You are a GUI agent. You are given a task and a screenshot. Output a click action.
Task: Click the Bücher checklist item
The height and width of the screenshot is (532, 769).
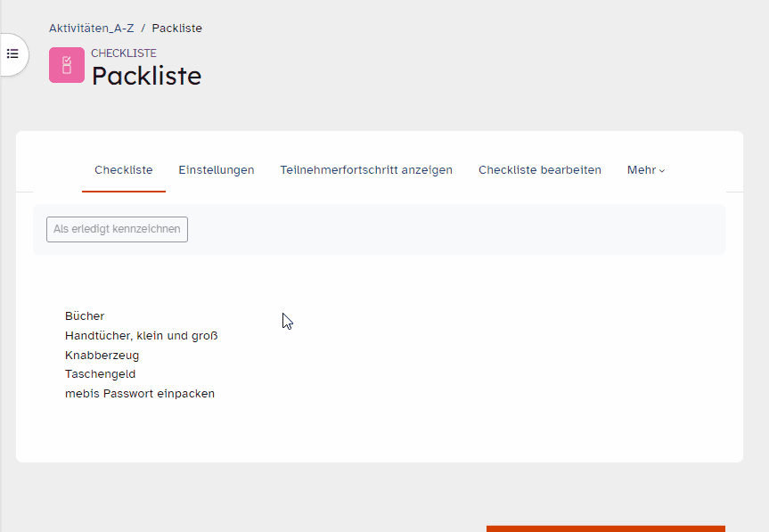tap(85, 316)
